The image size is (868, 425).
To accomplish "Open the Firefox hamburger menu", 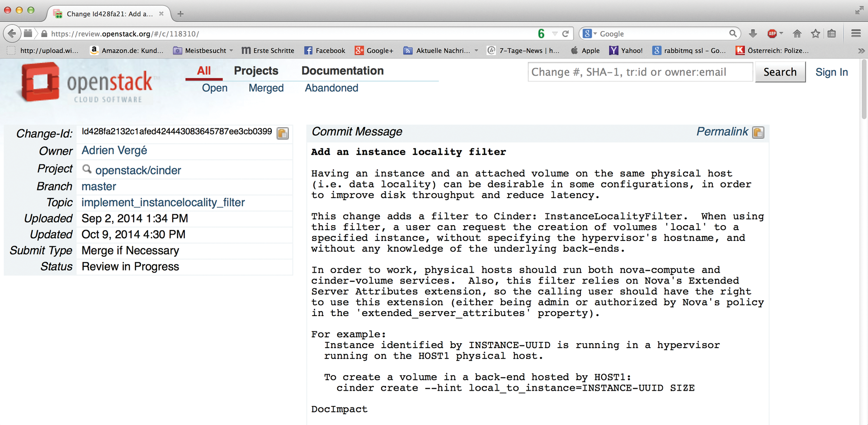I will click(856, 34).
